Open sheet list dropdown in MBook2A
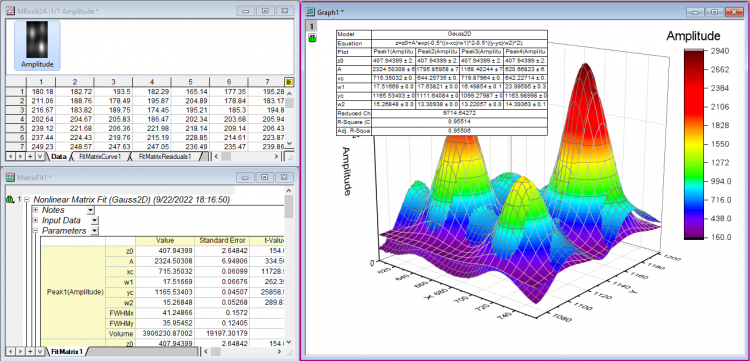The image size is (750, 361). point(39,156)
